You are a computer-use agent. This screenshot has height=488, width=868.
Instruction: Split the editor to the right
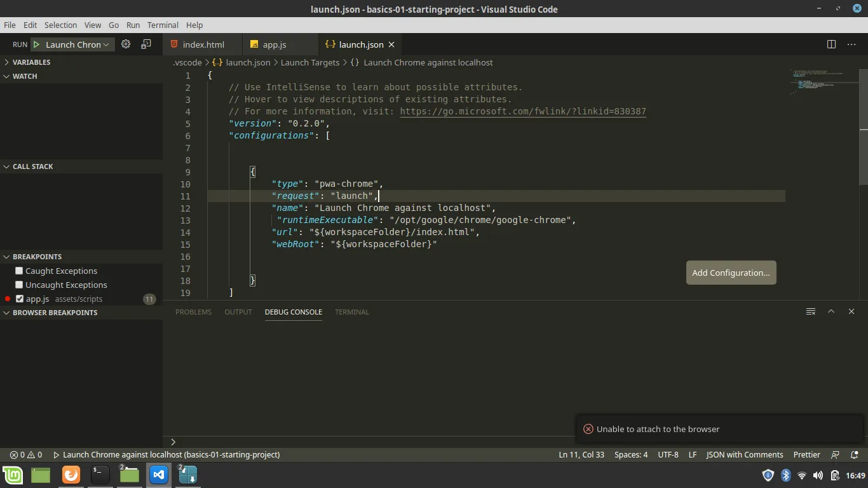(831, 44)
